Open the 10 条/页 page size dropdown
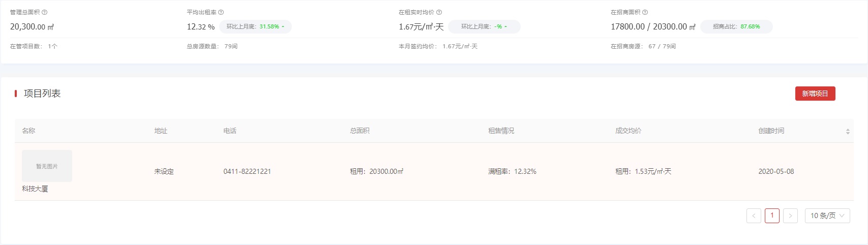Viewport: 868px width, 245px height. [827, 216]
